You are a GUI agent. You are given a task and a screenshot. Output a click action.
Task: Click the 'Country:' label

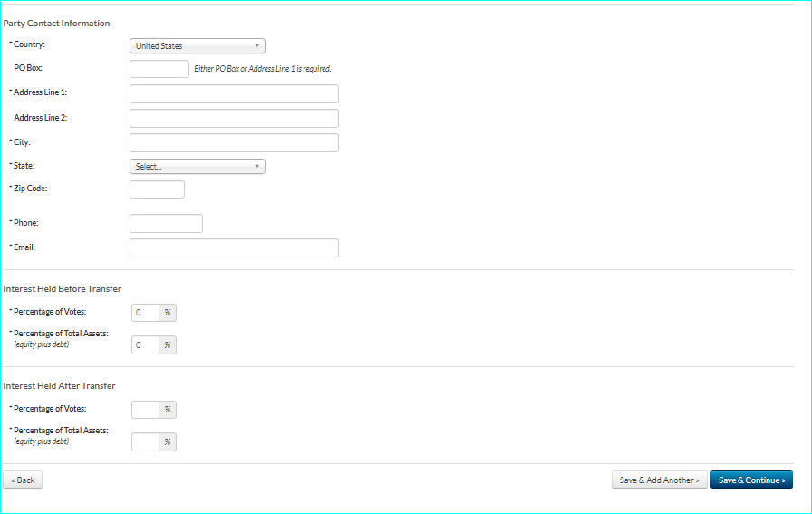(29, 44)
